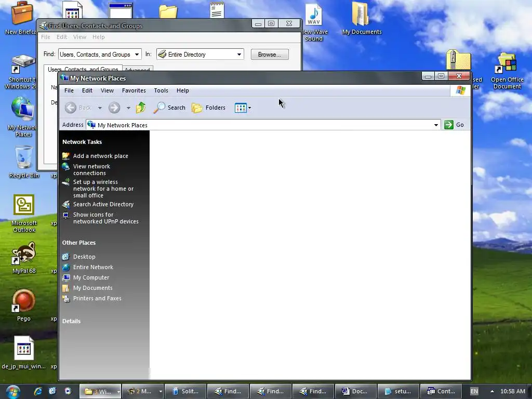Viewport: 532px width, 399px height.
Task: Click the Cont... taskbar button
Action: tap(441, 391)
